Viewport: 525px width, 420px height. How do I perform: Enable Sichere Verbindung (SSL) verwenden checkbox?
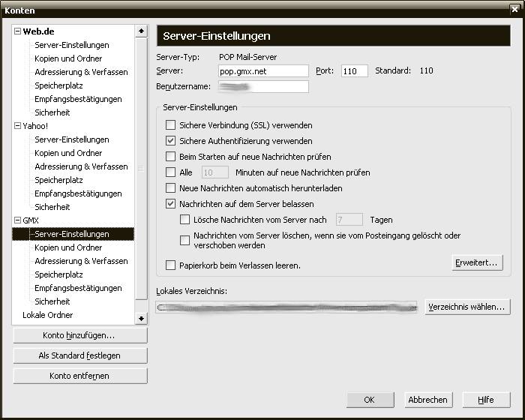click(170, 125)
